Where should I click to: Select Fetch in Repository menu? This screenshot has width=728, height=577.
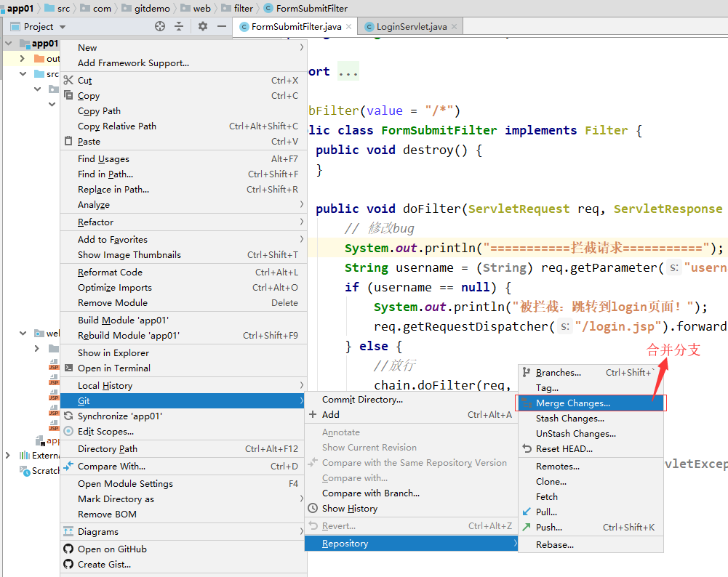pos(591,497)
